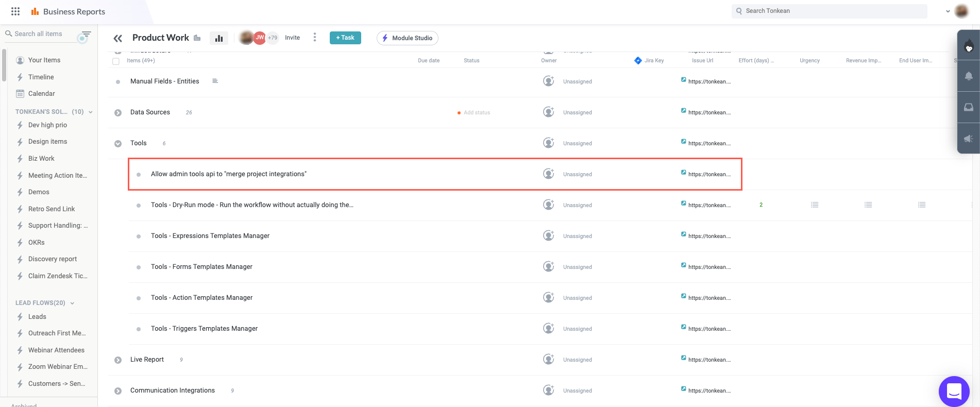Open the apps grid menu icon
The image size is (980, 407).
pyautogui.click(x=15, y=11)
